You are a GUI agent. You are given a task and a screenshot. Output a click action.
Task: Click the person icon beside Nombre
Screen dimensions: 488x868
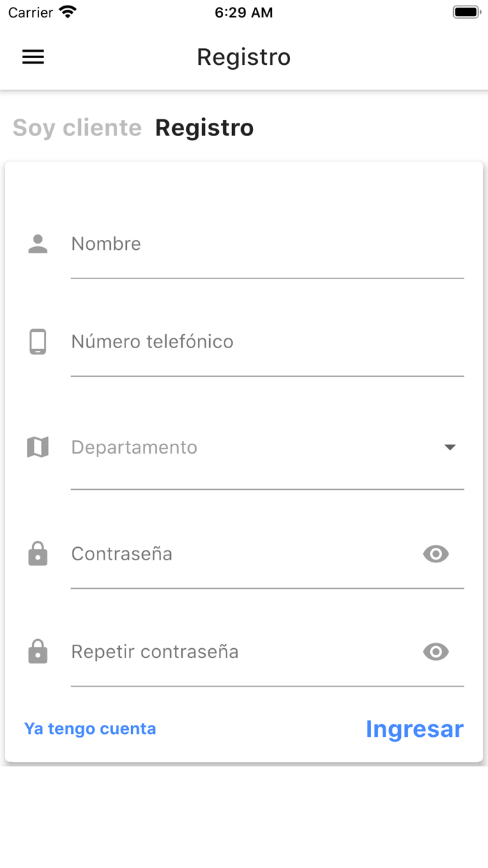click(x=37, y=244)
